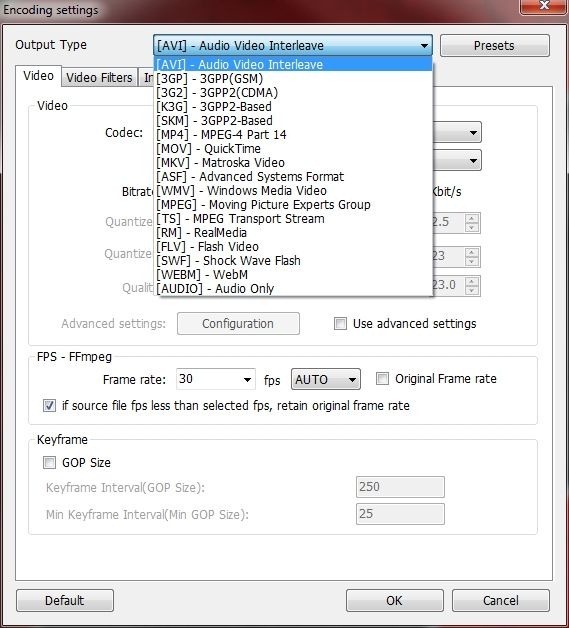
Task: Select [WMV] - Windows Media Video
Action: click(293, 191)
